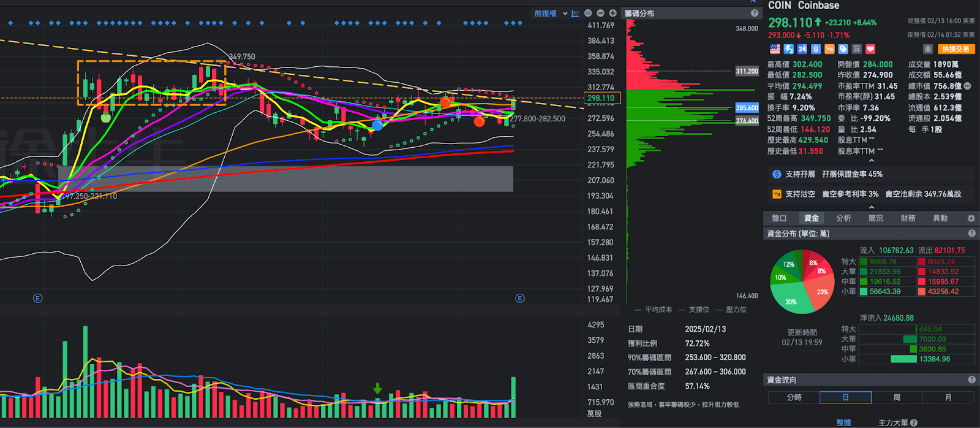Open help for 資金分布 section

pyautogui.click(x=971, y=234)
